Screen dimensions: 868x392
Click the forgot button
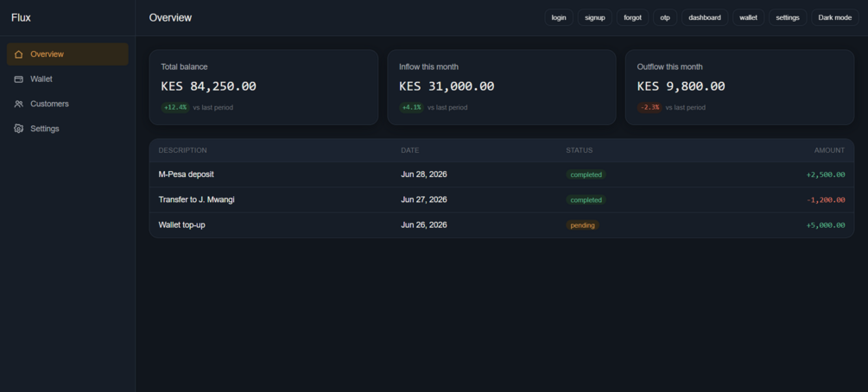point(633,18)
